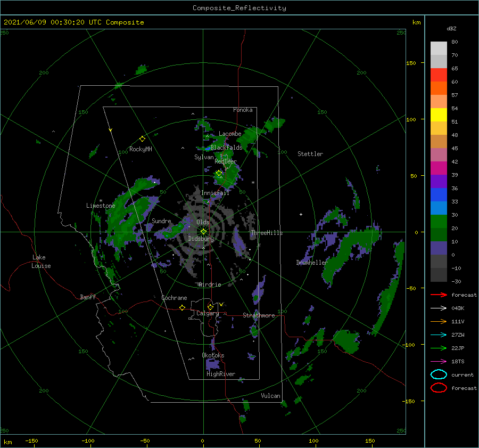Click yellow diamond marker near RockyMH
Viewport: 479px width, 448px height.
pyautogui.click(x=142, y=139)
